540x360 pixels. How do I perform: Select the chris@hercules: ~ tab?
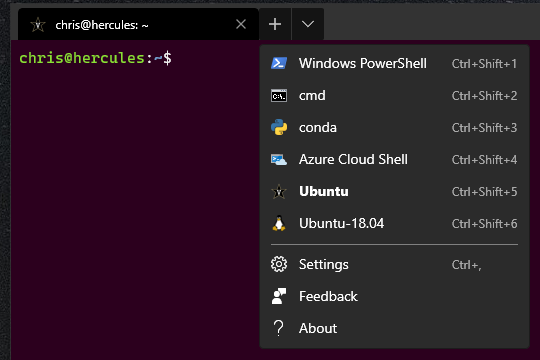138,24
